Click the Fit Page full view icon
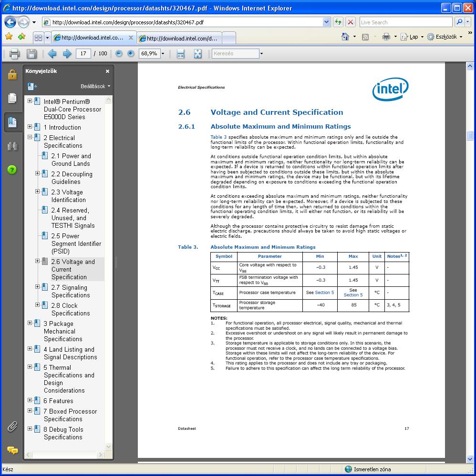 click(197, 54)
